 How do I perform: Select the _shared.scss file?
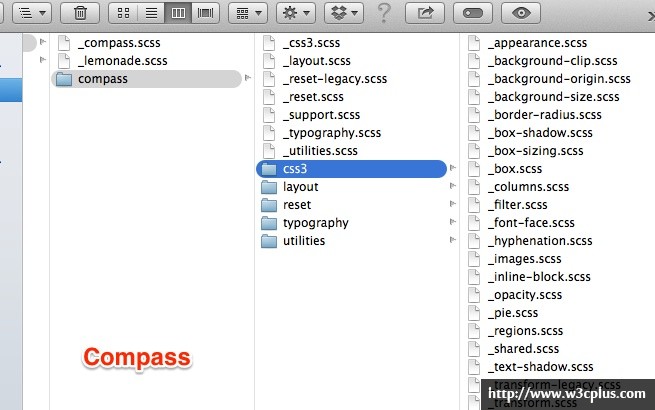click(523, 348)
